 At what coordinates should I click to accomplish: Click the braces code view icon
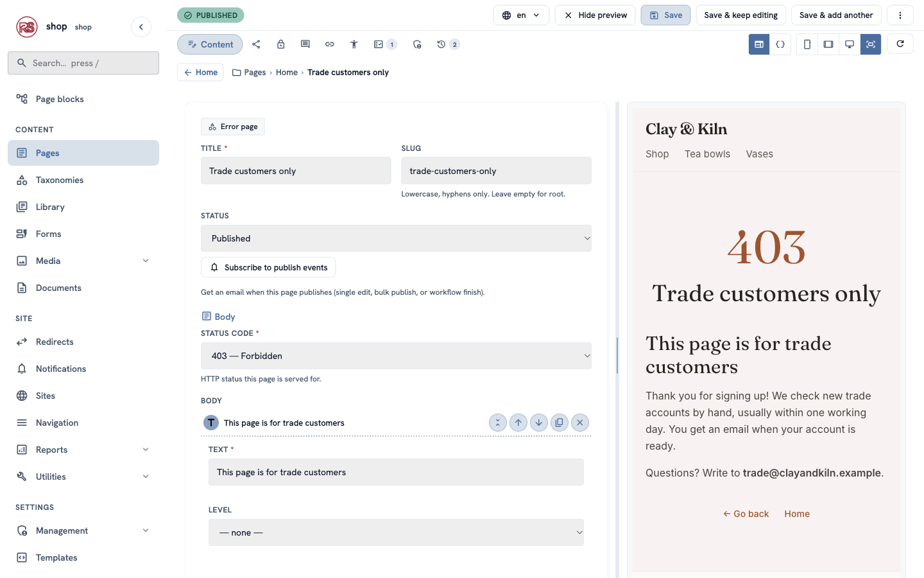click(780, 44)
